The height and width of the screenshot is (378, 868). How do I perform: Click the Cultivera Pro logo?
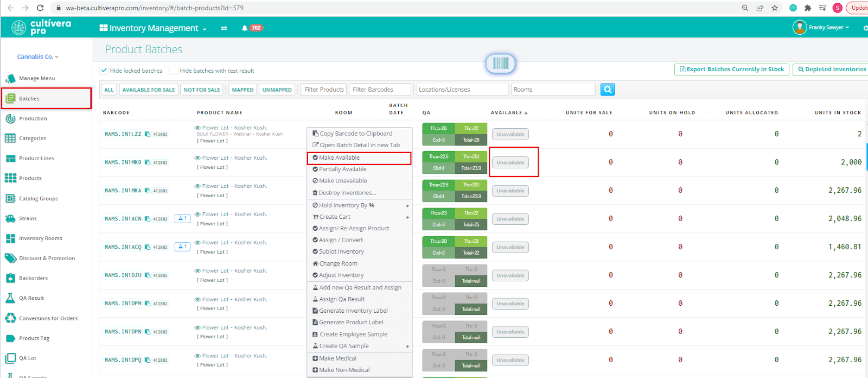coord(42,27)
